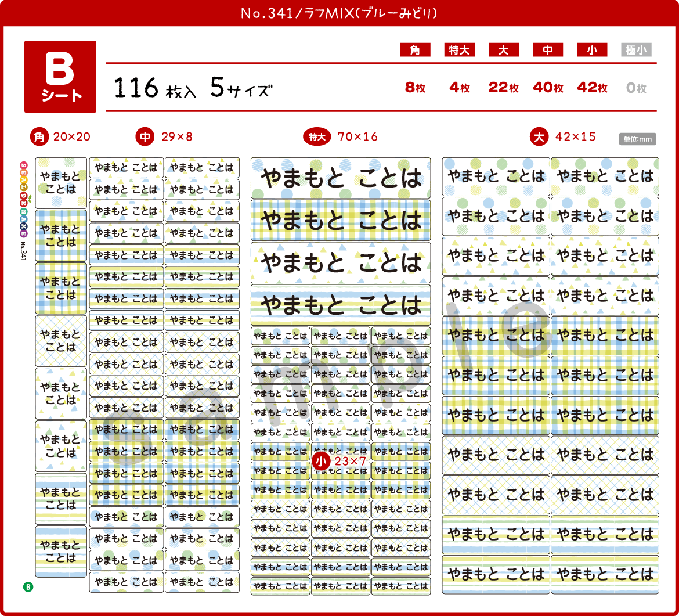The height and width of the screenshot is (616, 679).
Task: Click the red B シート badge
Action: 60,77
